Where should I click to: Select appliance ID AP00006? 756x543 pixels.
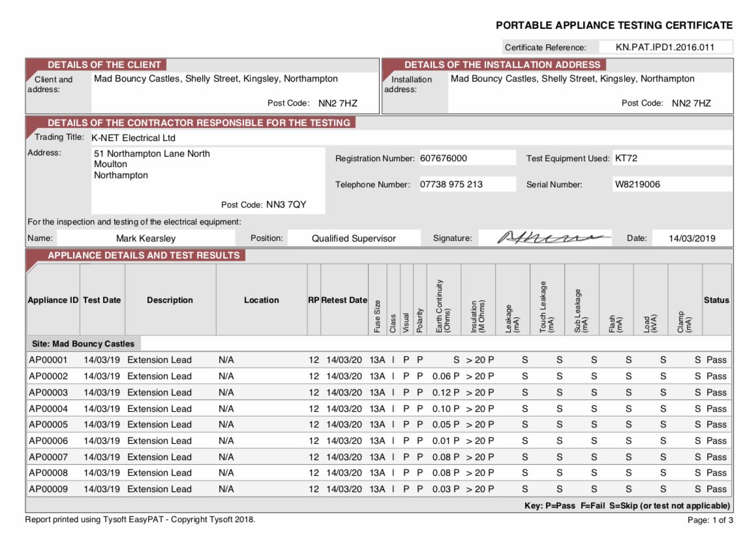coord(48,441)
